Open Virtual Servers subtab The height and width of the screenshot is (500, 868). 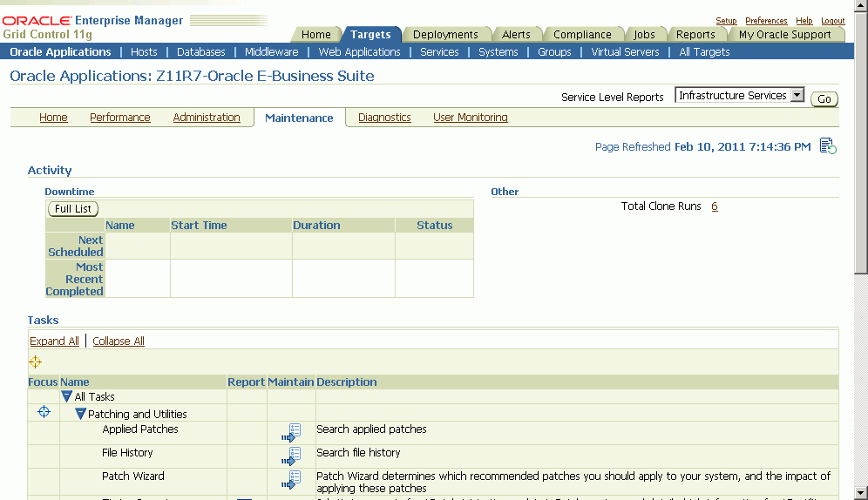(625, 52)
